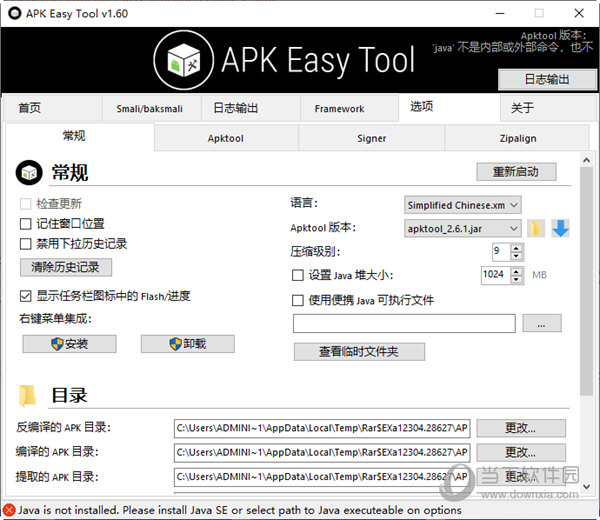Image resolution: width=600 pixels, height=520 pixels.
Task: Click the 安装 context menu button
Action: point(69,344)
